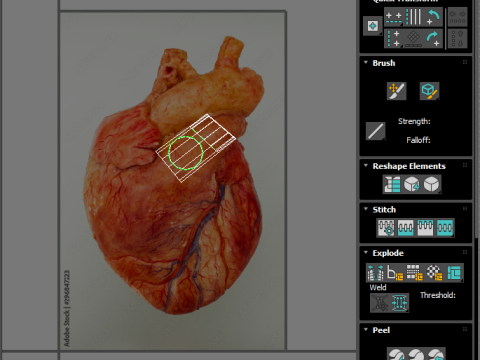Click the Set Pivot icon in Quick Transform
Image resolution: width=480 pixels, height=360 pixels.
(373, 26)
